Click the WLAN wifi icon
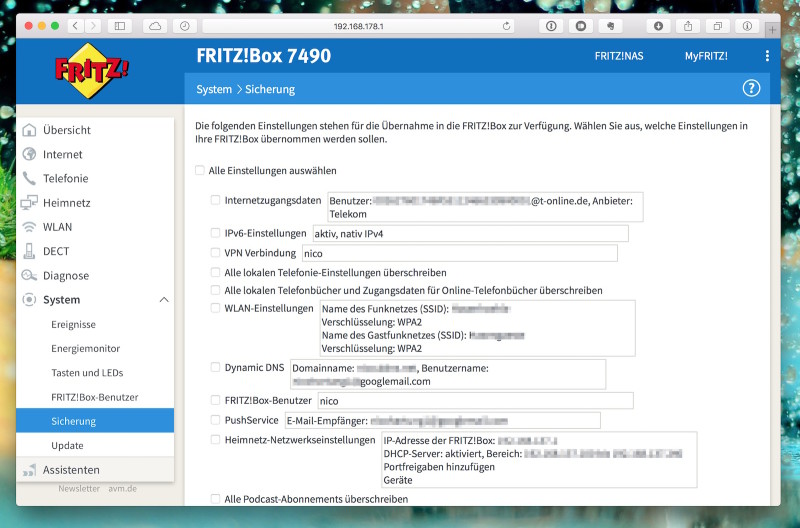 point(29,227)
